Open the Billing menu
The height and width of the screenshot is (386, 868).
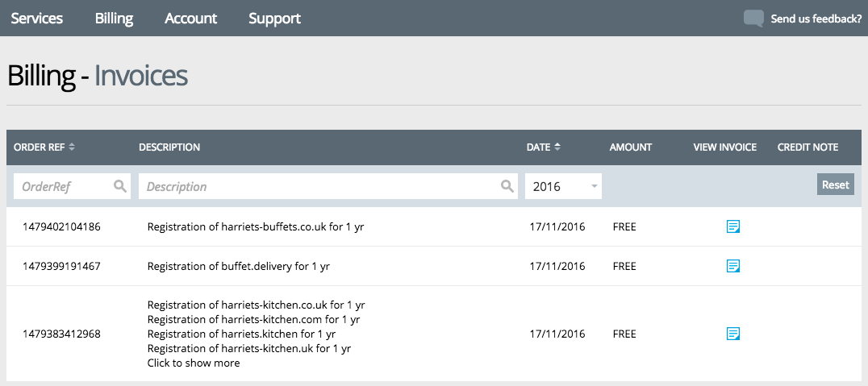[114, 19]
